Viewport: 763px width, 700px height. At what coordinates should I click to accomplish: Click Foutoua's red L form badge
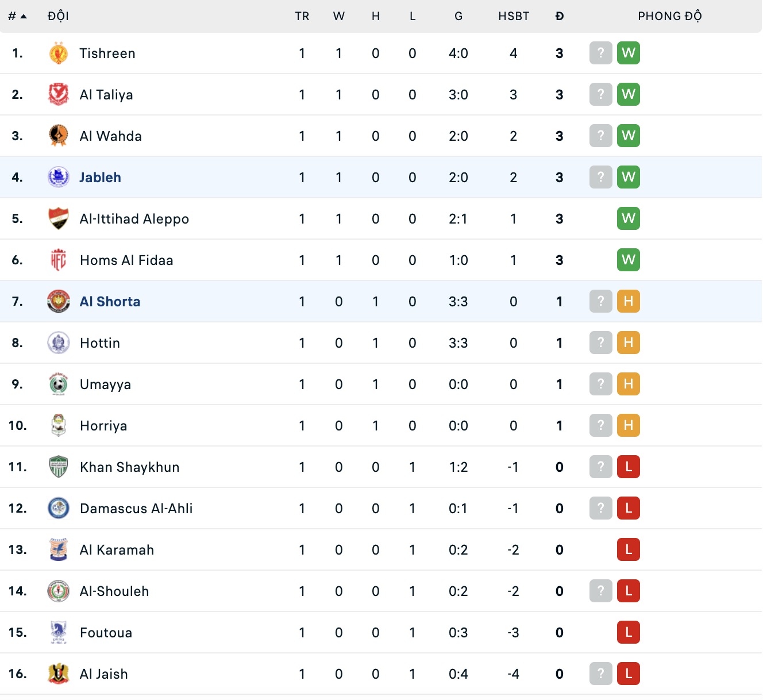coord(628,633)
